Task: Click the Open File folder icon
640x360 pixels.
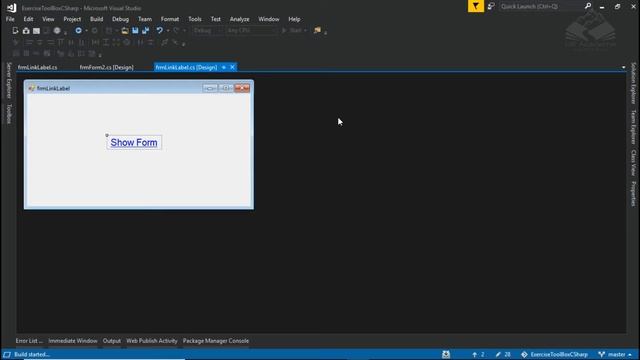Action: pos(125,31)
